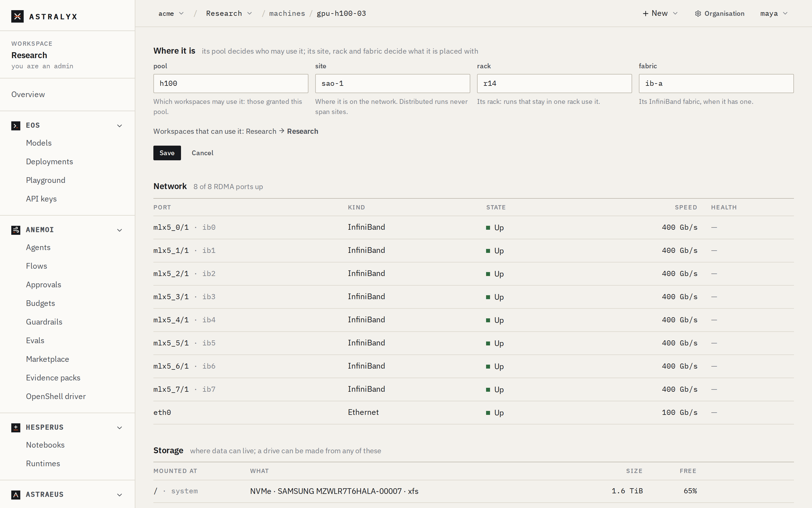Image resolution: width=812 pixels, height=508 pixels.
Task: Open Notebooks under Hesperus
Action: (45, 445)
